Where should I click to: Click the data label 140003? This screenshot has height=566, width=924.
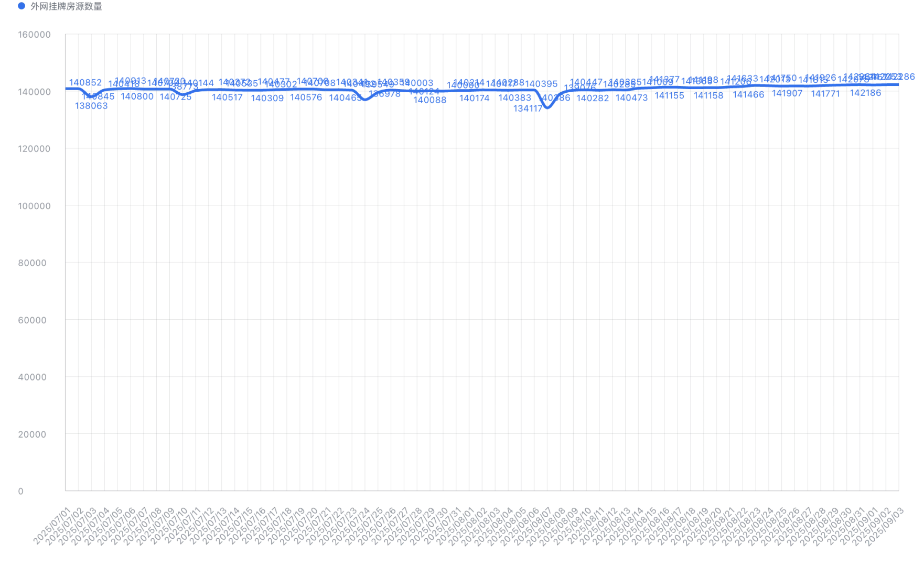418,83
